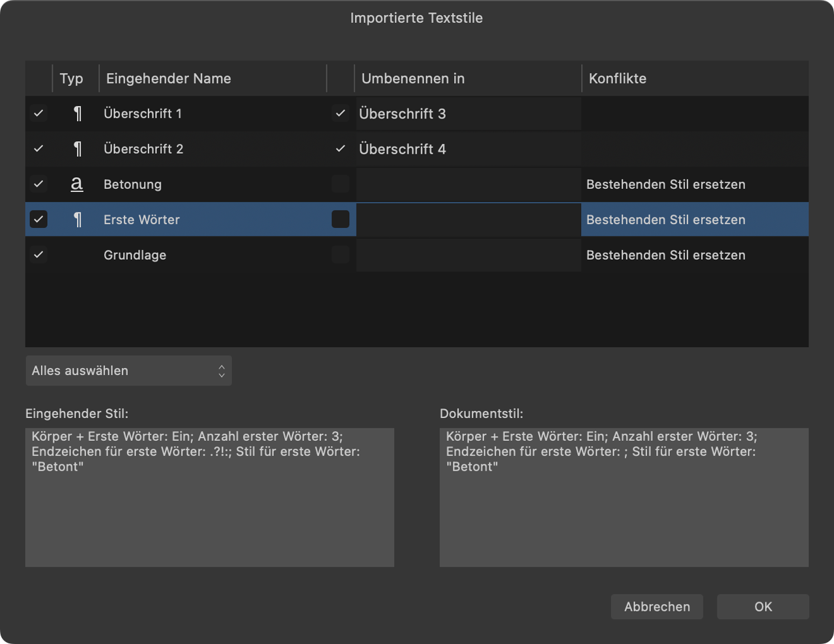Click the Konflikte column header

695,78
